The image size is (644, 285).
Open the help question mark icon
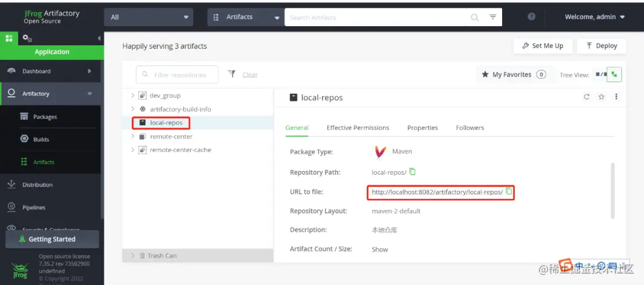click(531, 17)
